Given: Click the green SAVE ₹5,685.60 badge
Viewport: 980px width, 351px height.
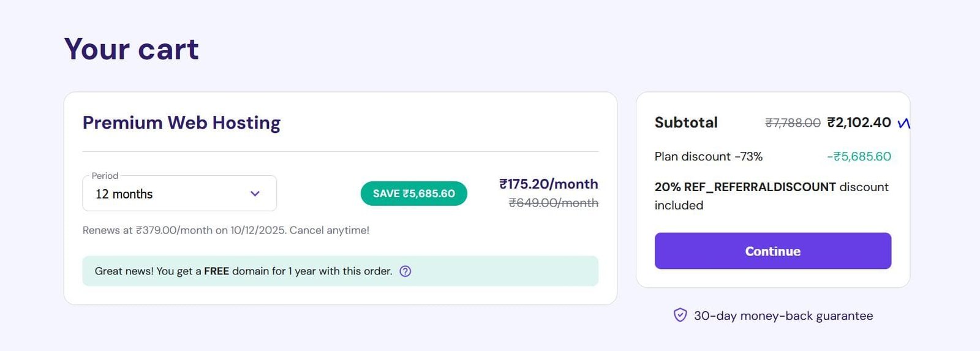Looking at the screenshot, I should pyautogui.click(x=413, y=194).
